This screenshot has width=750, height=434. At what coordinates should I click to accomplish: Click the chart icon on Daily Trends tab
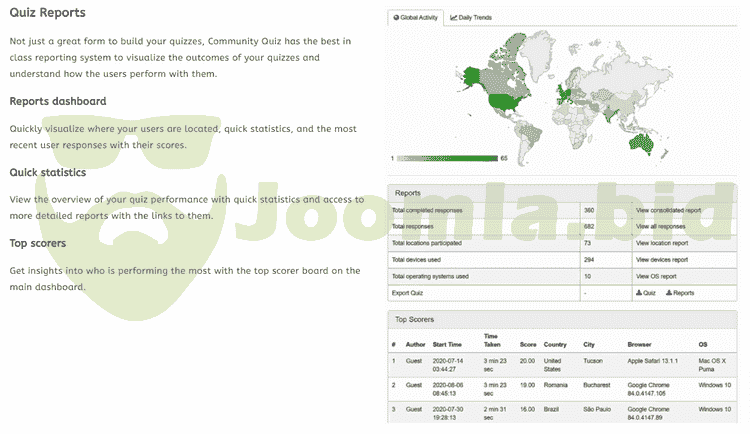coord(453,18)
